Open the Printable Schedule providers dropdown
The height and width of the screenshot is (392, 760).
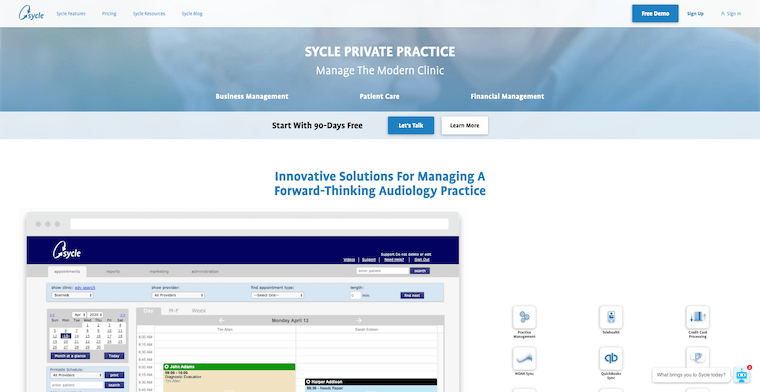point(77,375)
